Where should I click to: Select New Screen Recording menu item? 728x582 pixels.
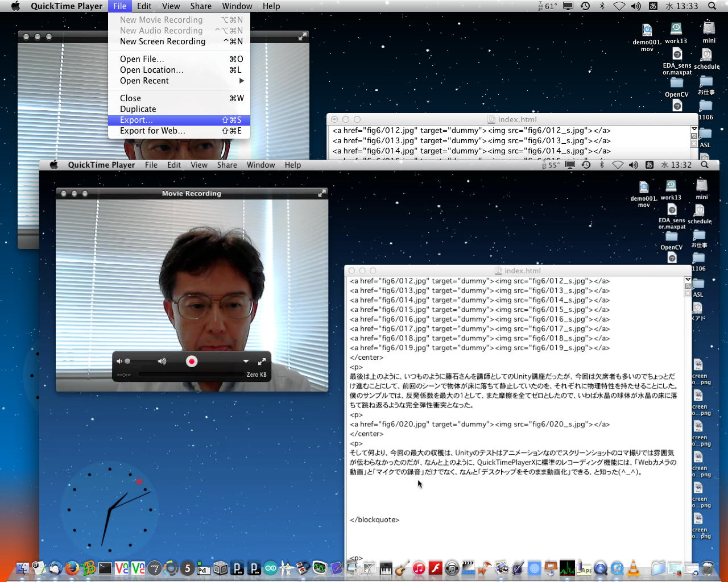pyautogui.click(x=163, y=41)
